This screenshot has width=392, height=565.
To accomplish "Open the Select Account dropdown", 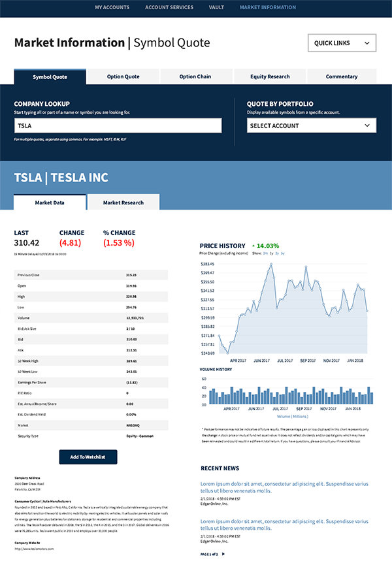I will coord(312,125).
